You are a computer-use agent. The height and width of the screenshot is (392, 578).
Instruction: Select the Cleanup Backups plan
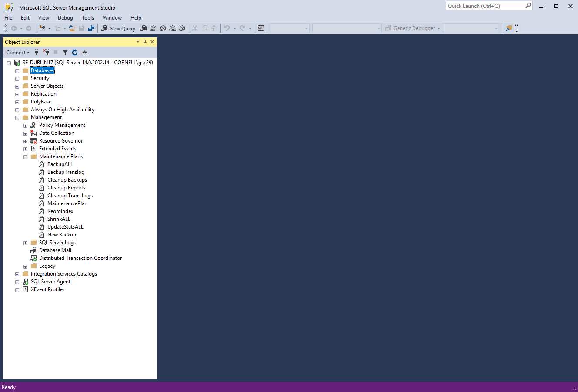click(67, 180)
